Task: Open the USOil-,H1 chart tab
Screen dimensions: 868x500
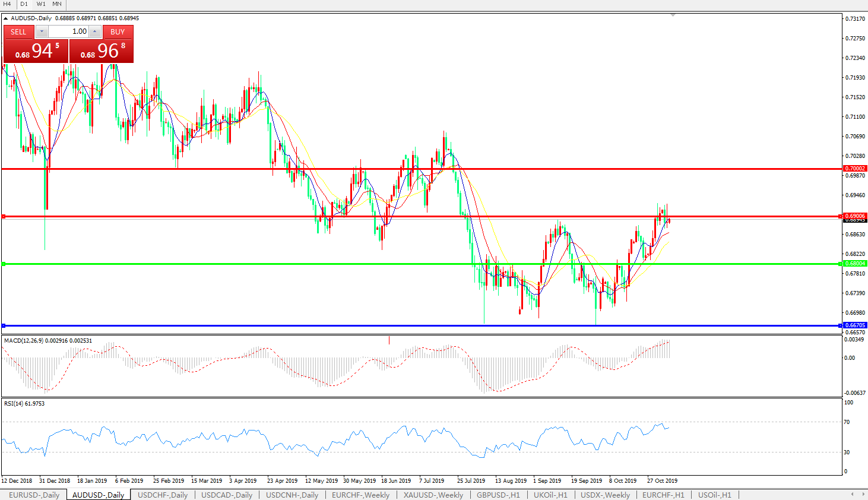Action: coord(714,495)
